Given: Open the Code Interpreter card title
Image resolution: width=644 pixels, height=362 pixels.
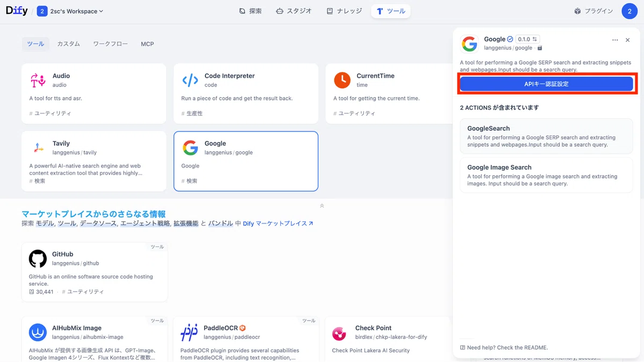Looking at the screenshot, I should (230, 76).
